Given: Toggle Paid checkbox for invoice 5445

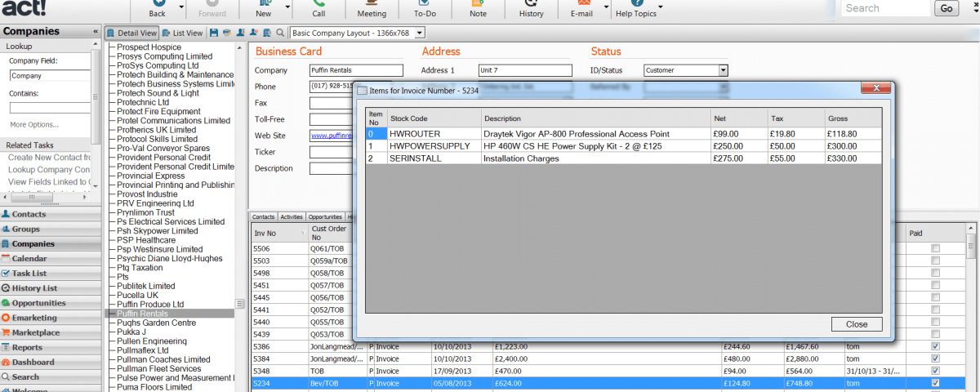Looking at the screenshot, I should (x=935, y=297).
